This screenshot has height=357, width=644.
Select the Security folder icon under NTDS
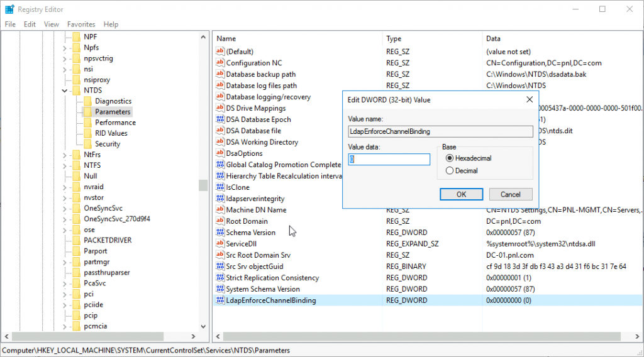tap(87, 144)
